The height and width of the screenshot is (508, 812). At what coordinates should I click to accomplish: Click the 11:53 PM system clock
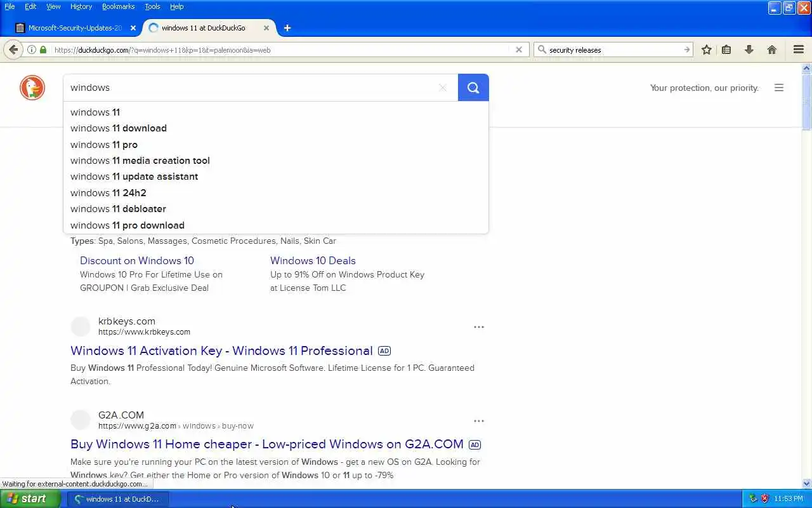pyautogui.click(x=789, y=499)
